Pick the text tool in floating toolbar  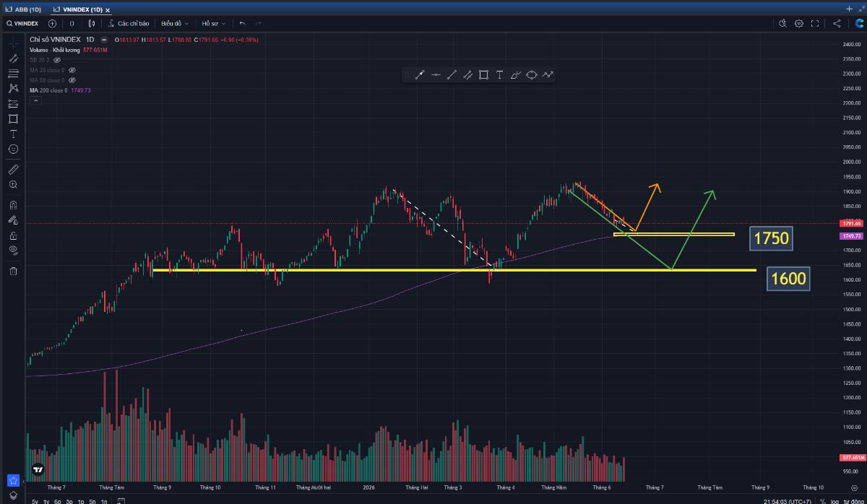pyautogui.click(x=499, y=74)
